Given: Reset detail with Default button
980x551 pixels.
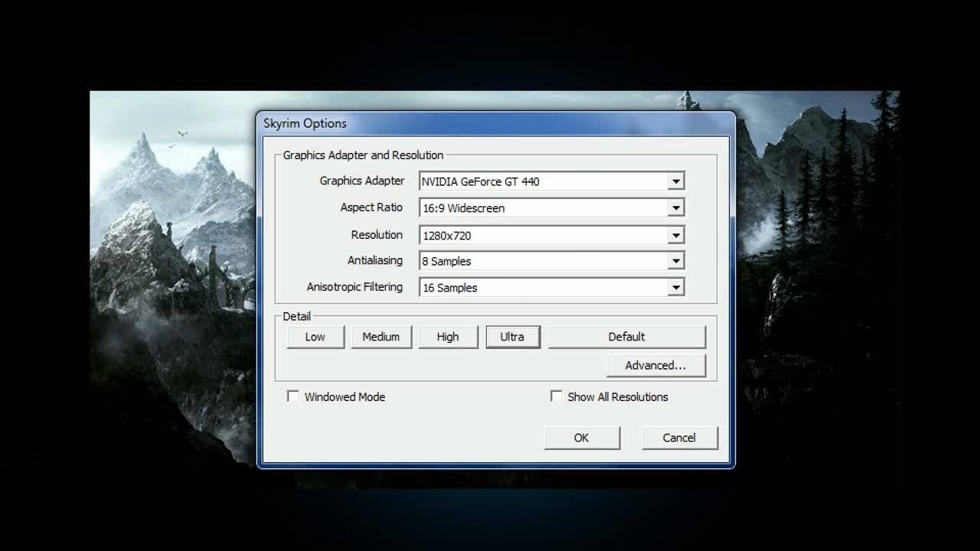Looking at the screenshot, I should [627, 337].
